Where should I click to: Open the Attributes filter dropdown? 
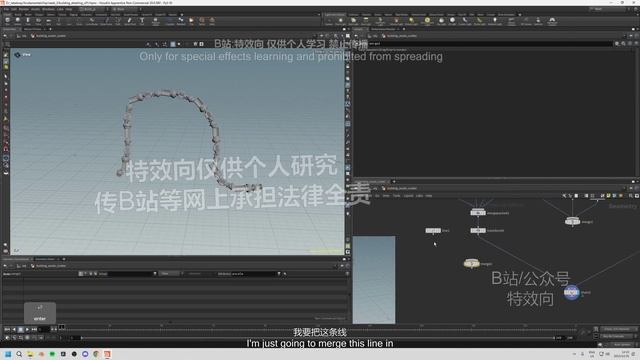pos(279,274)
